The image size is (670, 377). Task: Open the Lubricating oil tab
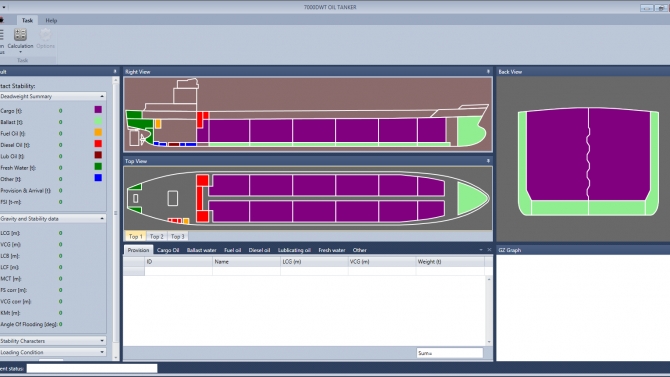294,250
